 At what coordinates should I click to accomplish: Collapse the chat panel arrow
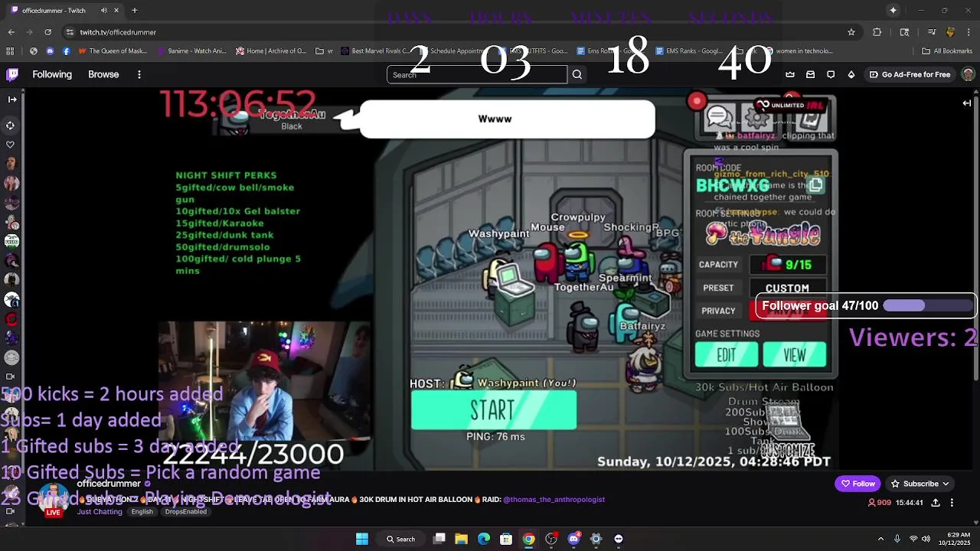[x=967, y=103]
